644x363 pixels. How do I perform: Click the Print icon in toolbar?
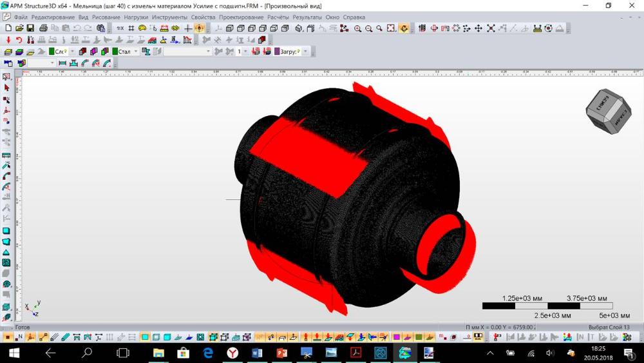click(43, 28)
